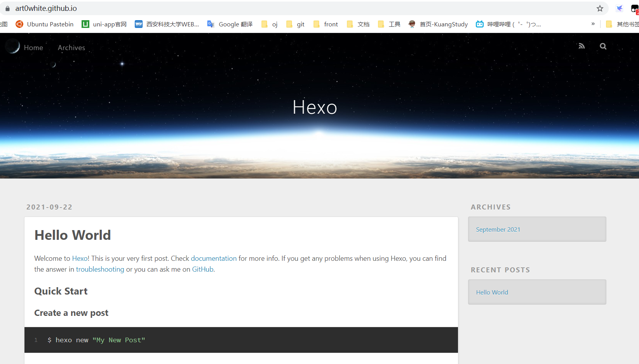This screenshot has width=639, height=364.
Task: Click the RSS feed icon
Action: 582,46
